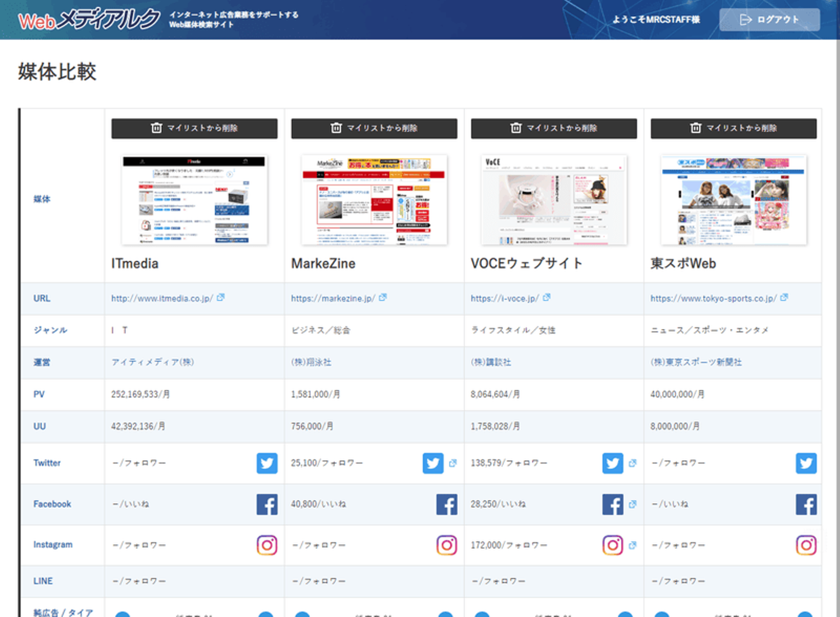Click the Instagram icon in VOCE column
This screenshot has width=840, height=617.
click(612, 545)
